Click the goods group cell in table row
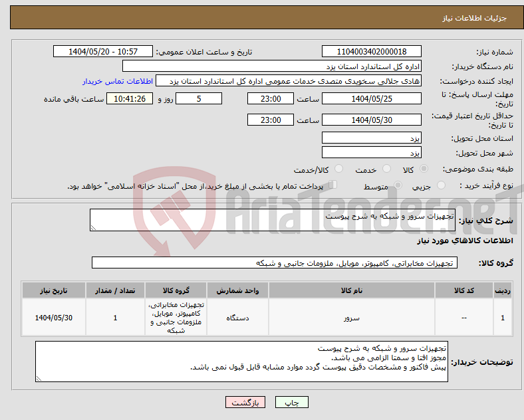 coord(176,318)
